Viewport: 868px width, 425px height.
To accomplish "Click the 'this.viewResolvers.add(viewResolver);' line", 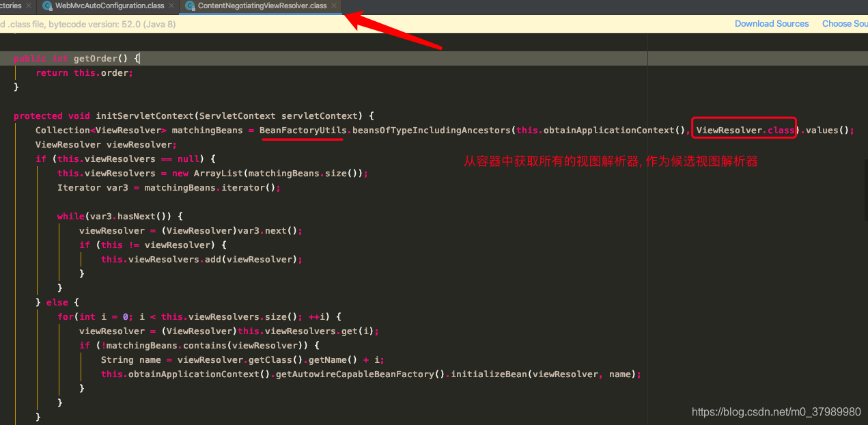I will [x=202, y=260].
